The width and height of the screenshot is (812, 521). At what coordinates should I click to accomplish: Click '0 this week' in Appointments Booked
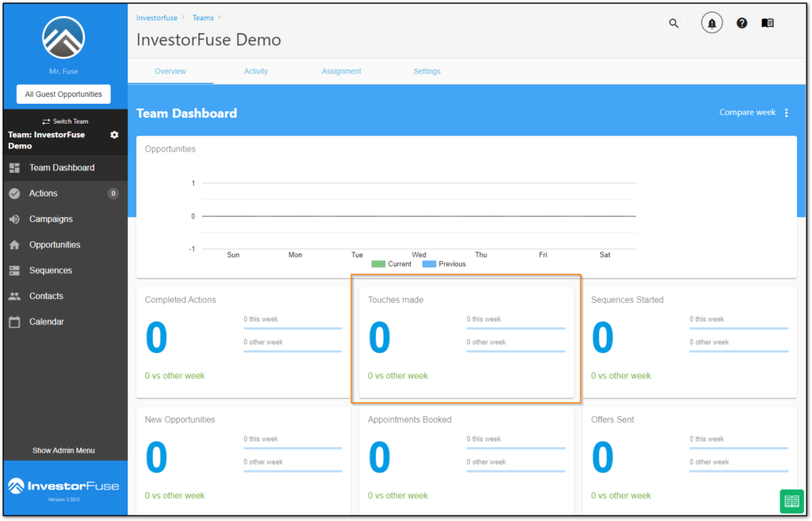(x=484, y=439)
